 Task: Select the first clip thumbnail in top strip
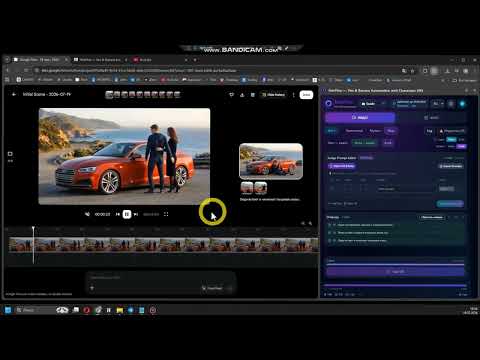109,95
